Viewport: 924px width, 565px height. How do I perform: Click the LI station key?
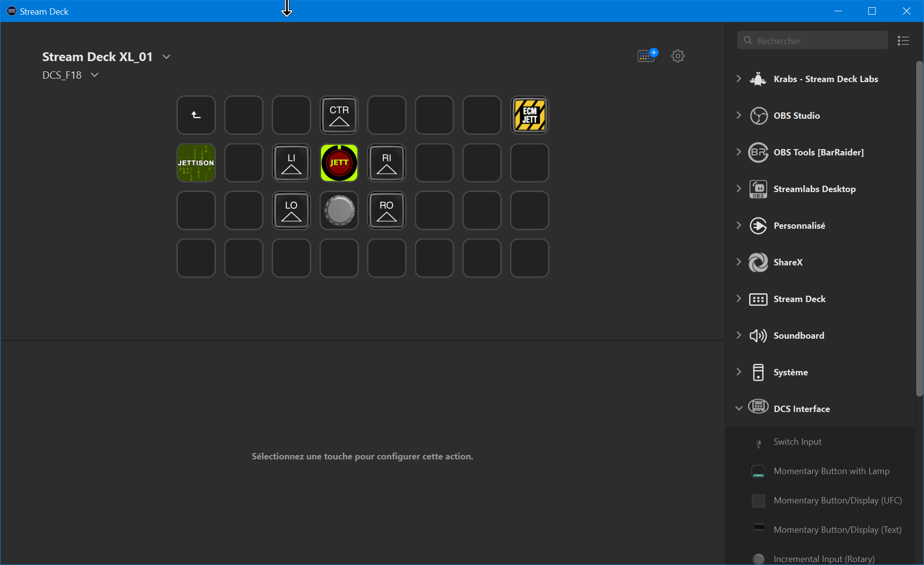click(291, 163)
